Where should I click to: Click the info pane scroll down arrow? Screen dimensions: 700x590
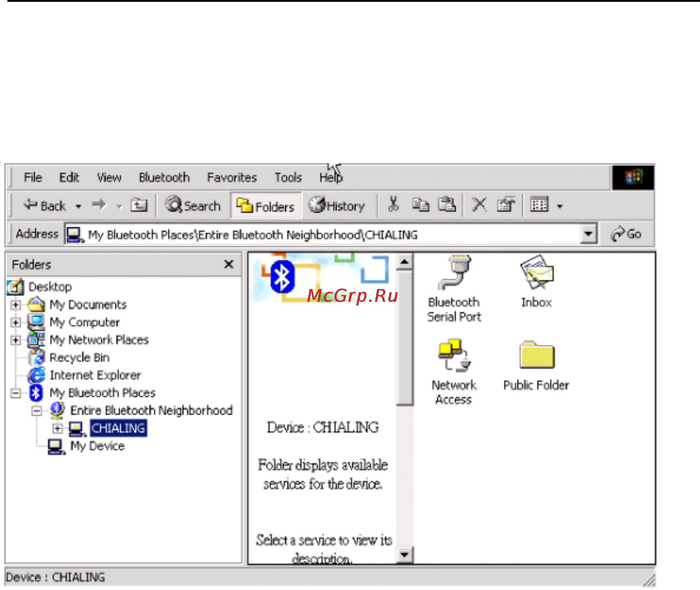click(x=405, y=554)
